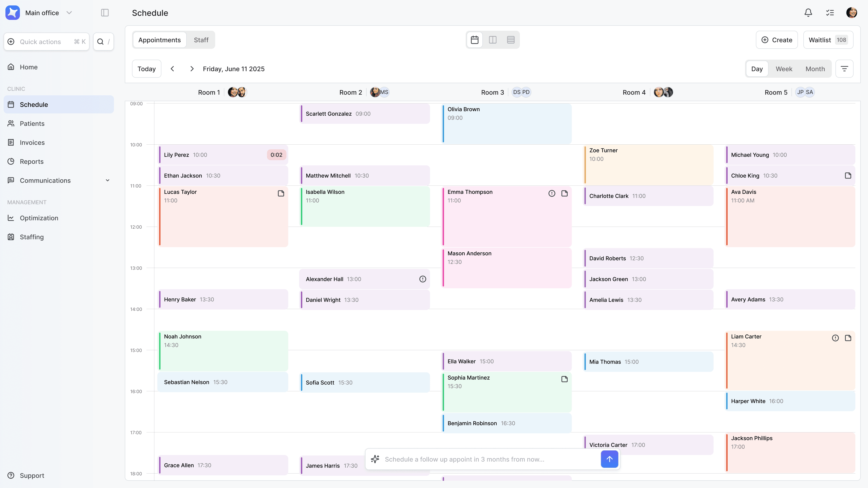The width and height of the screenshot is (868, 488).
Task: Click the alert icon on Alexander Hall's appointment
Action: (x=422, y=279)
